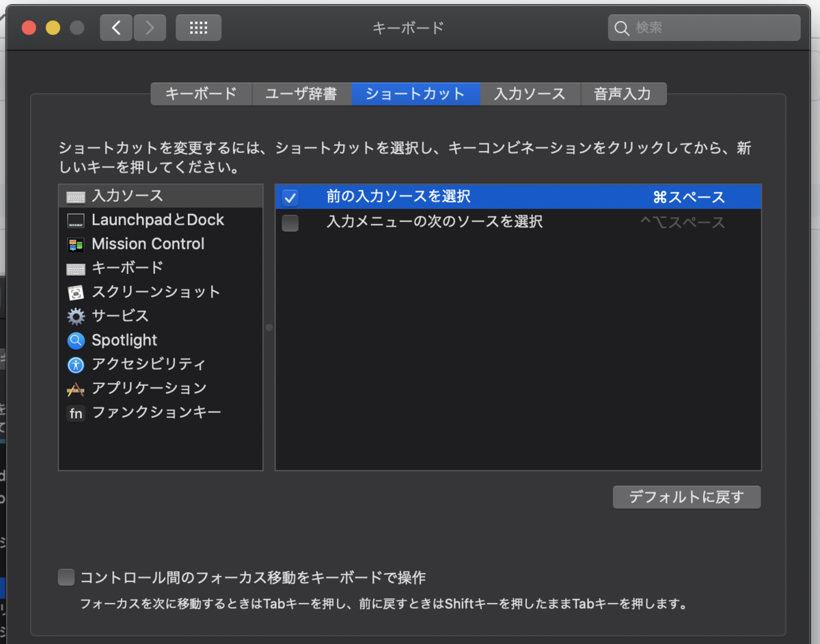Click the スクリーンショット camera icon
Image resolution: width=820 pixels, height=644 pixels.
point(76,292)
